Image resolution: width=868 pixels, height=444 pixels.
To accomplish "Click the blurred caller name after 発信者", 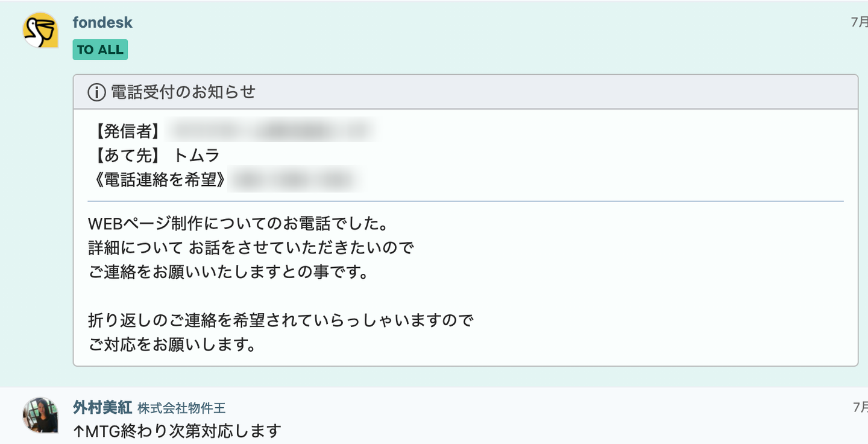I will tap(271, 131).
